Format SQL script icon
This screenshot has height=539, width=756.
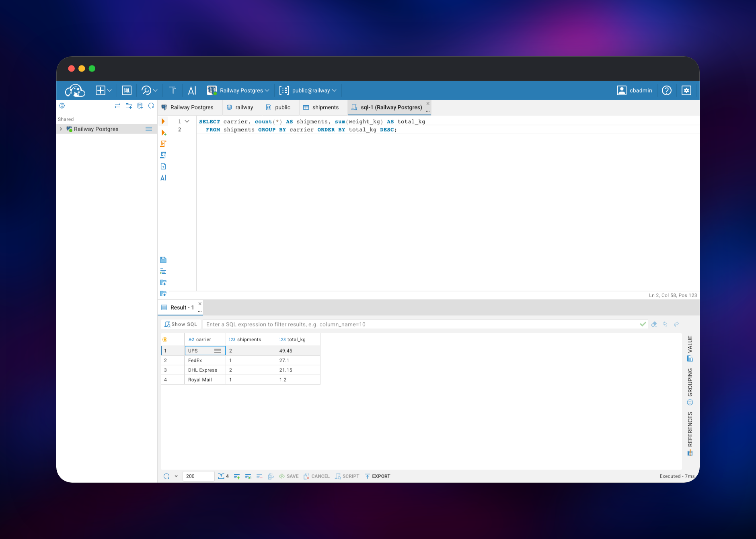pyautogui.click(x=163, y=271)
